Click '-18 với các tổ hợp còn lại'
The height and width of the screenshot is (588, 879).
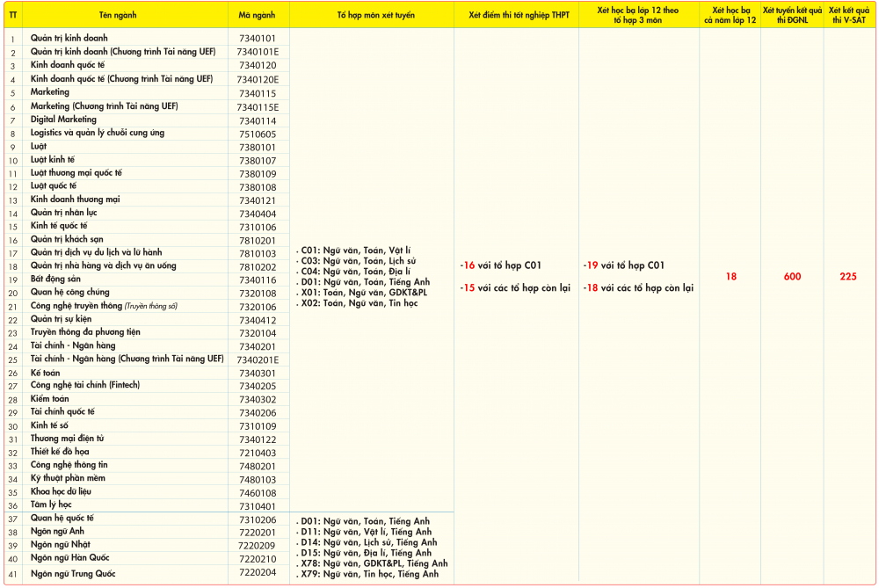[638, 288]
